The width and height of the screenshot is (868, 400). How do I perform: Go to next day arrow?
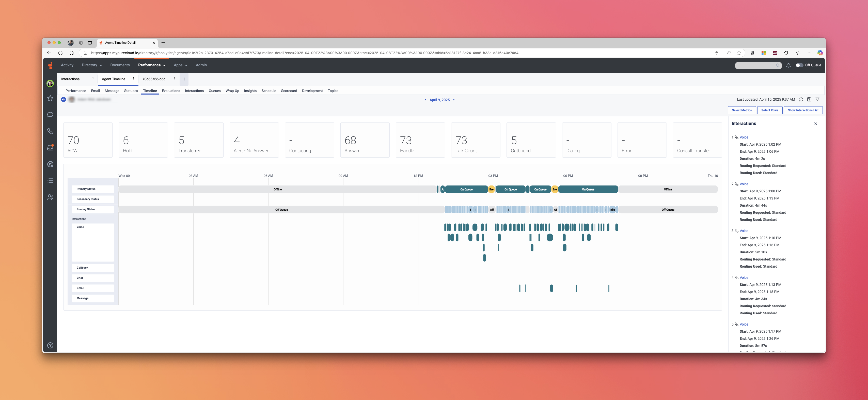tap(454, 100)
